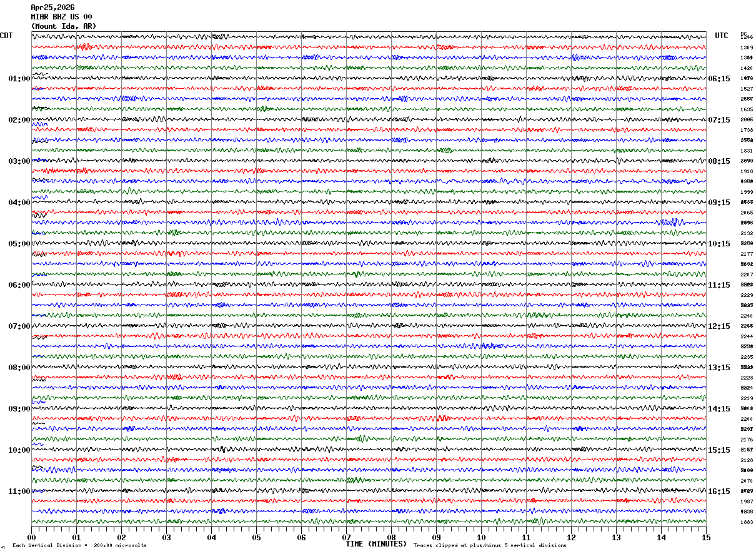The height and width of the screenshot is (554, 756).
Task: Click the '06:15' UTC time label
Action: 719,79
